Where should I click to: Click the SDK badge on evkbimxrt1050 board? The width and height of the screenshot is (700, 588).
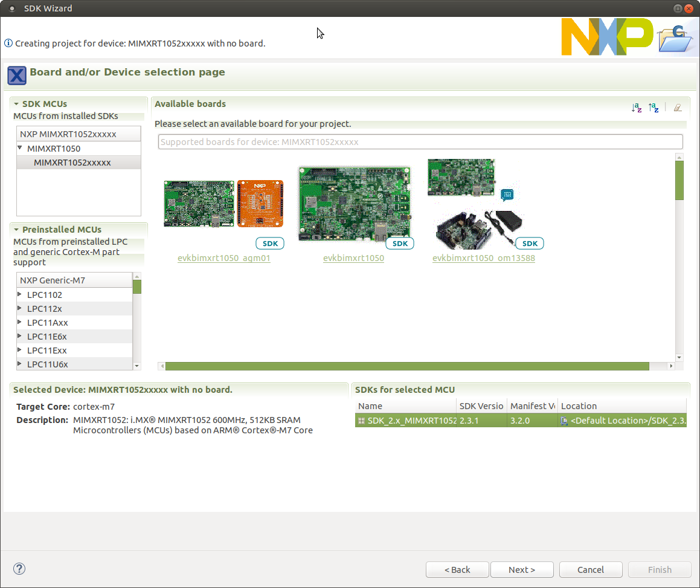(400, 244)
